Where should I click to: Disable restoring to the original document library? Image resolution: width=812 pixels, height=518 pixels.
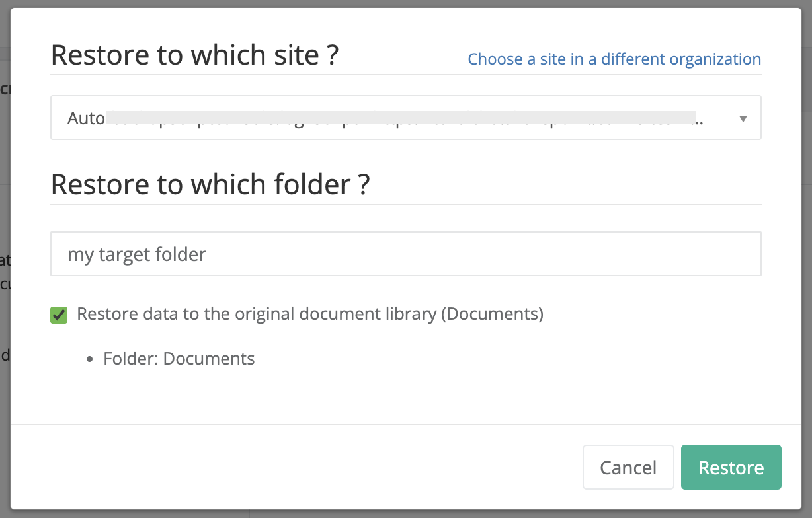(58, 315)
